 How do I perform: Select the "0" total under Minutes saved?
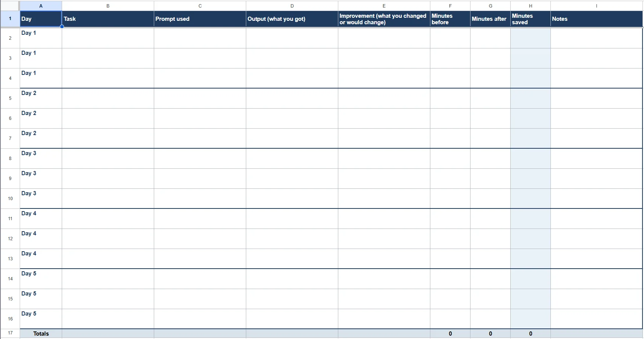tap(531, 333)
